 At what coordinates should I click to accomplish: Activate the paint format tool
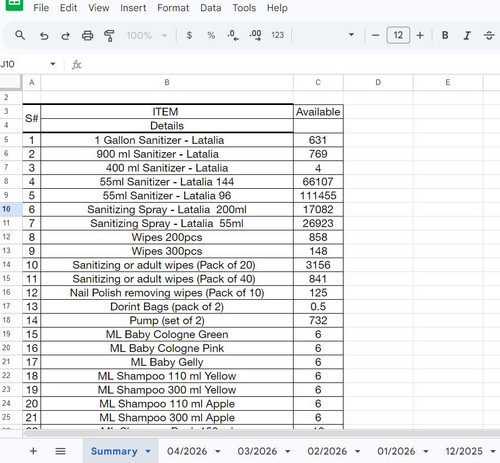pyautogui.click(x=109, y=35)
